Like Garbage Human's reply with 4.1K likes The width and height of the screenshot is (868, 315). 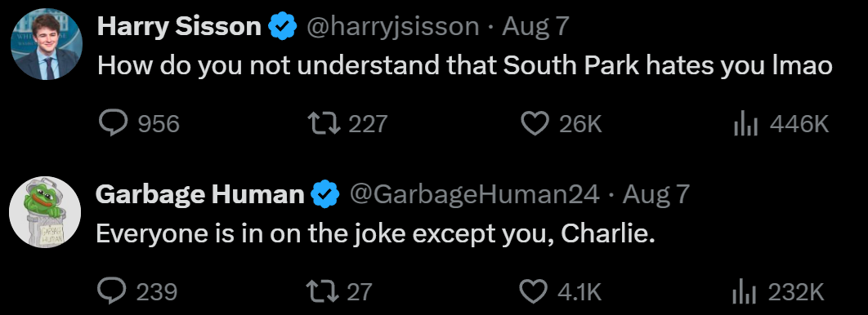pos(560,291)
